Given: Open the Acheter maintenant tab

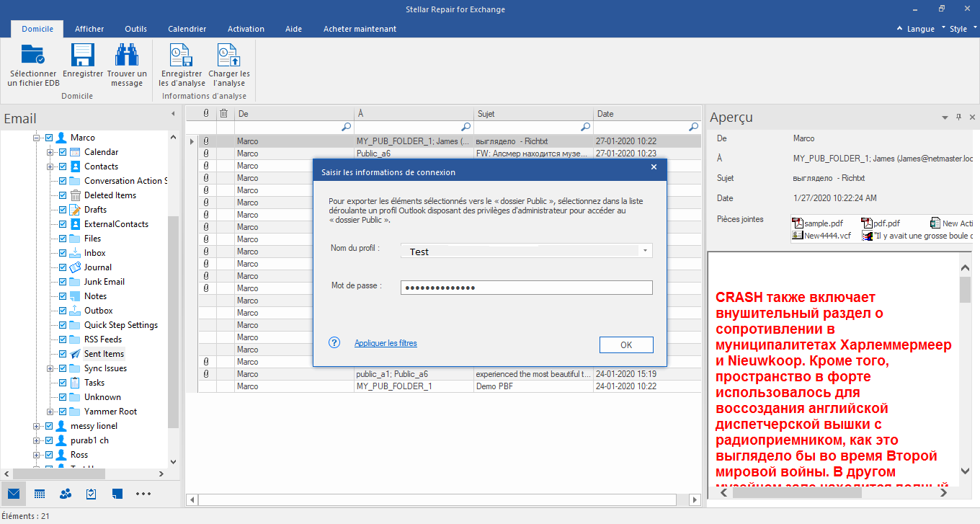Looking at the screenshot, I should (x=360, y=29).
